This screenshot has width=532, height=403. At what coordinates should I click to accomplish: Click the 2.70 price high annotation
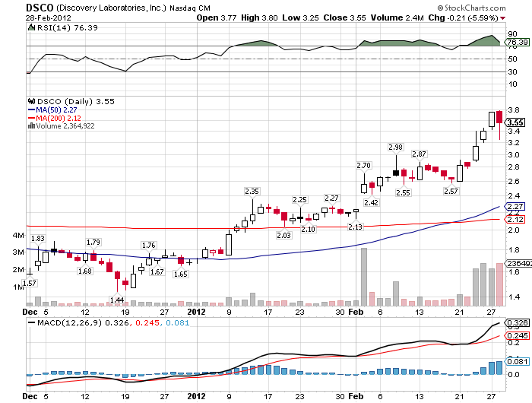pyautogui.click(x=363, y=165)
